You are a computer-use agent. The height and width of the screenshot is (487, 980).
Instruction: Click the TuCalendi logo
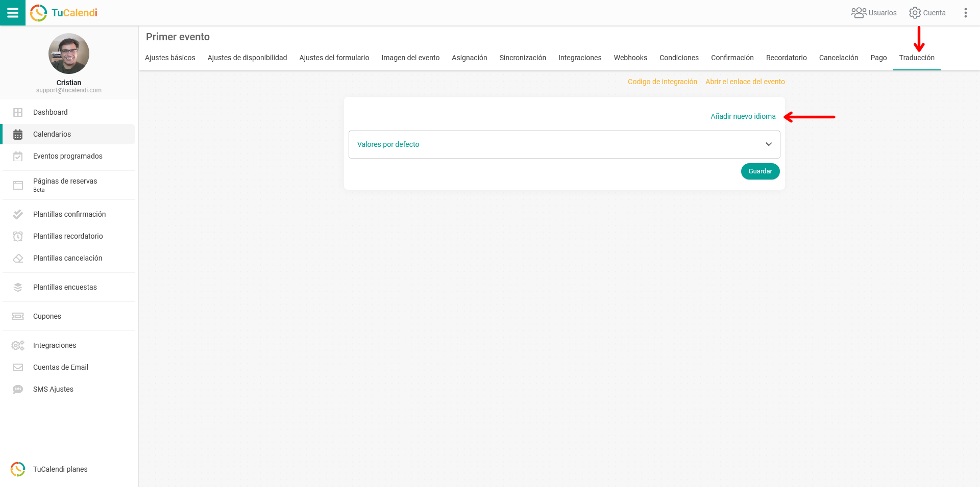(x=64, y=13)
